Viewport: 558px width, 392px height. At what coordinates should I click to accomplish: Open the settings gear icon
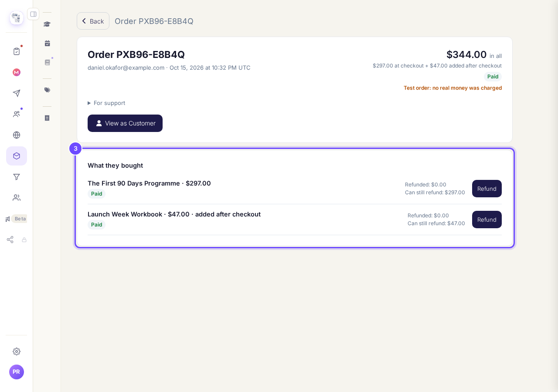[17, 351]
